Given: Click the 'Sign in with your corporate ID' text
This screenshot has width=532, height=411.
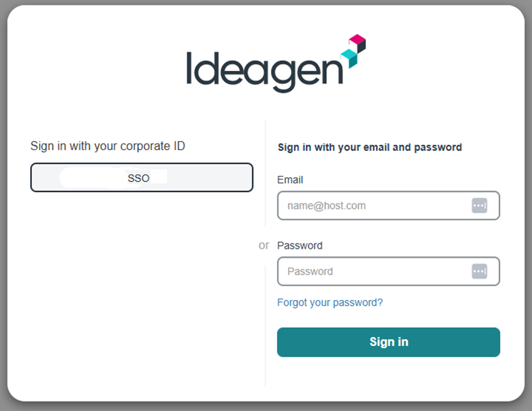Looking at the screenshot, I should point(108,146).
